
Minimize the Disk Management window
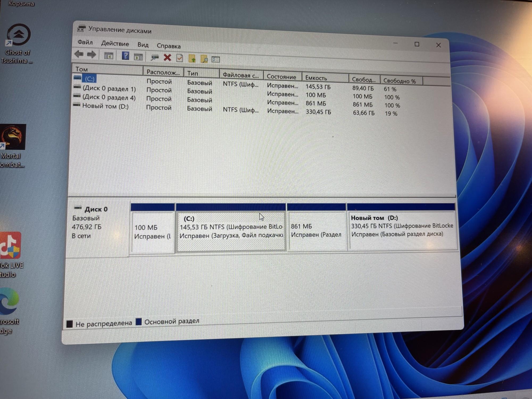click(396, 43)
